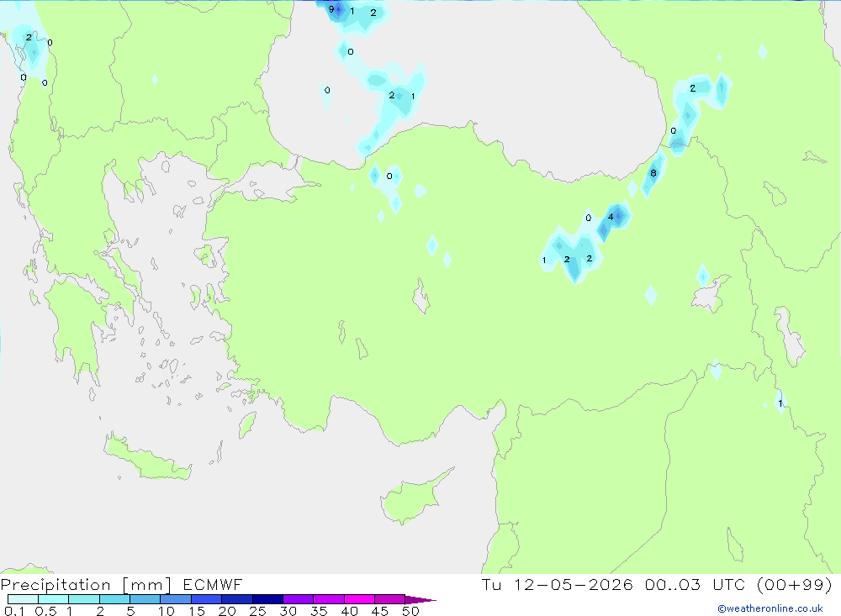Click the legend scale label '10'

point(167,611)
